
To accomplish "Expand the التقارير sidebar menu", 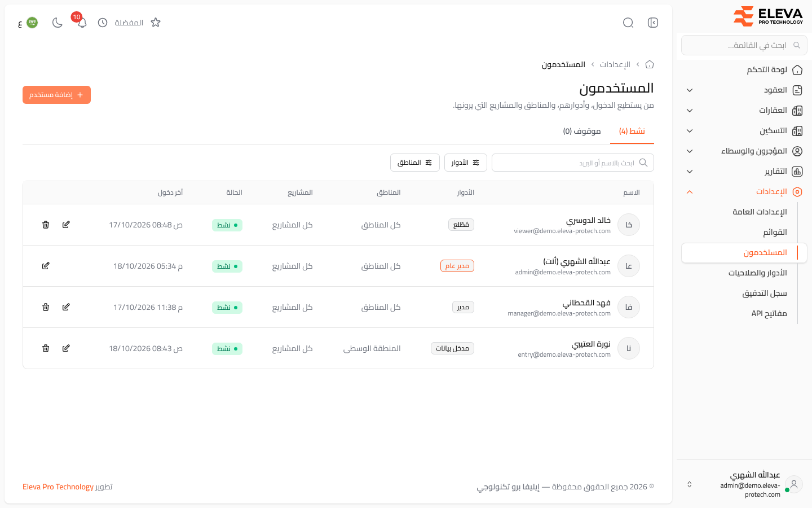I will coord(744,172).
